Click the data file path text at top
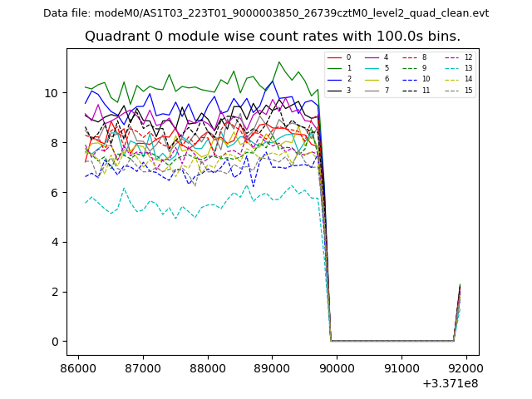 (x=266, y=13)
